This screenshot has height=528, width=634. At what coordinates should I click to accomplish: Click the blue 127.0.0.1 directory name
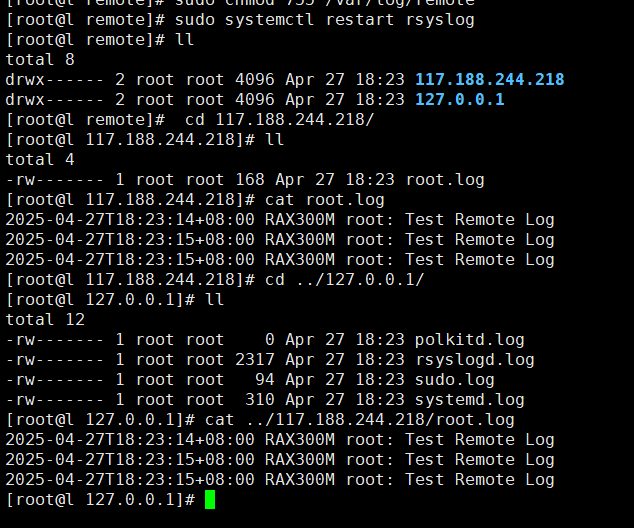tap(459, 100)
